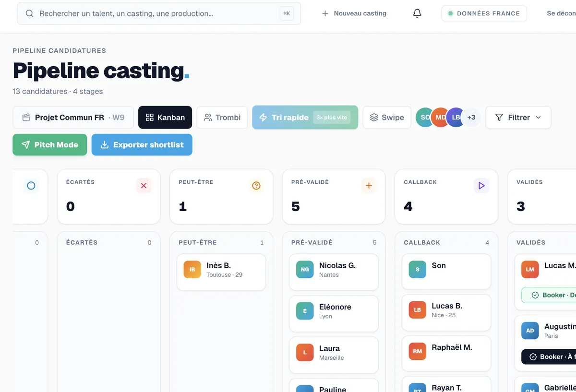Focus the talent search field
This screenshot has height=392, width=576.
pyautogui.click(x=159, y=13)
